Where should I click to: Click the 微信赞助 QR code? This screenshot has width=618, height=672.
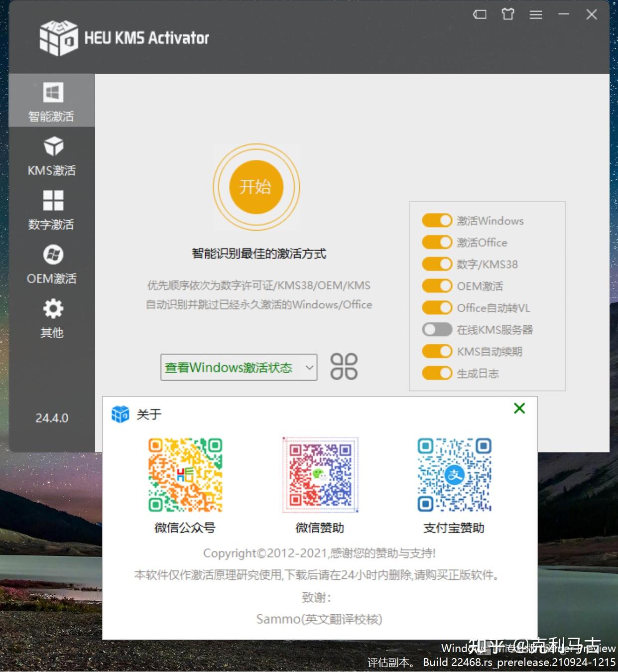[320, 475]
